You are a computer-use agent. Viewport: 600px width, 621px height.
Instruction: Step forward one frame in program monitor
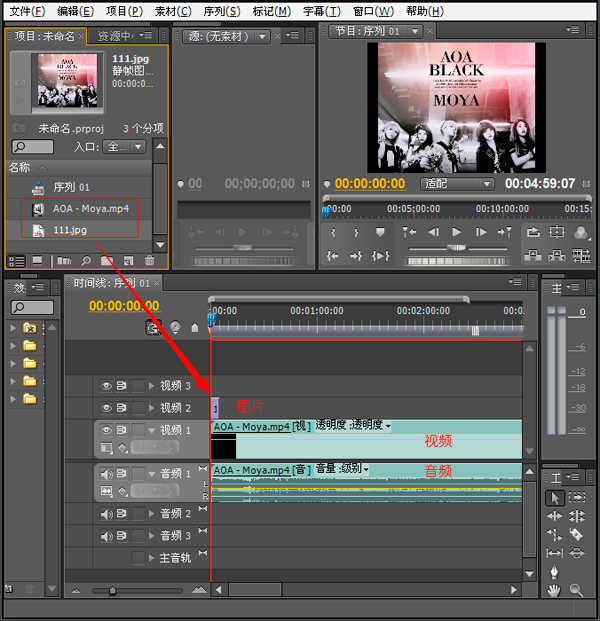click(481, 232)
